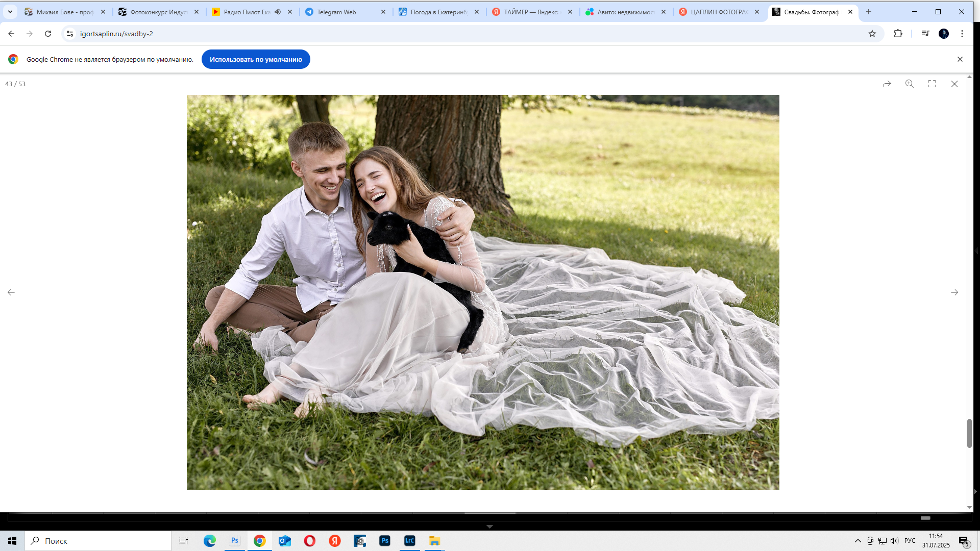The width and height of the screenshot is (980, 551).
Task: Open Lightroom Classic from taskbar
Action: [x=410, y=541]
